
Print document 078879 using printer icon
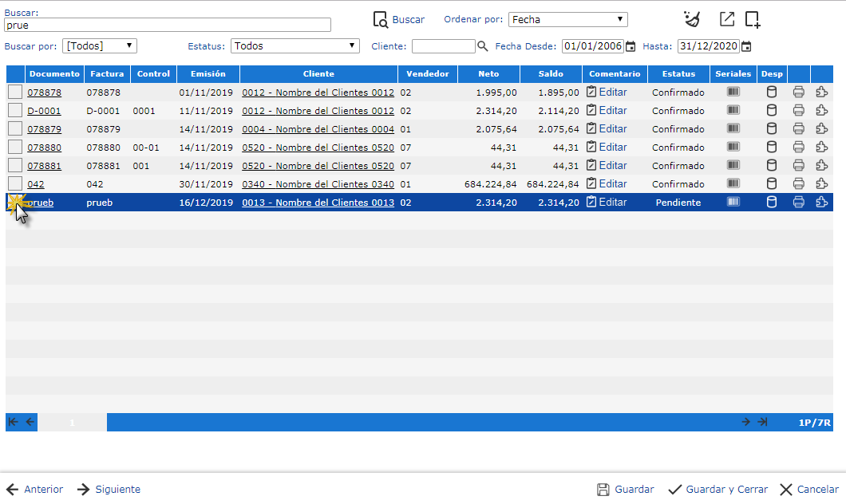coord(798,129)
